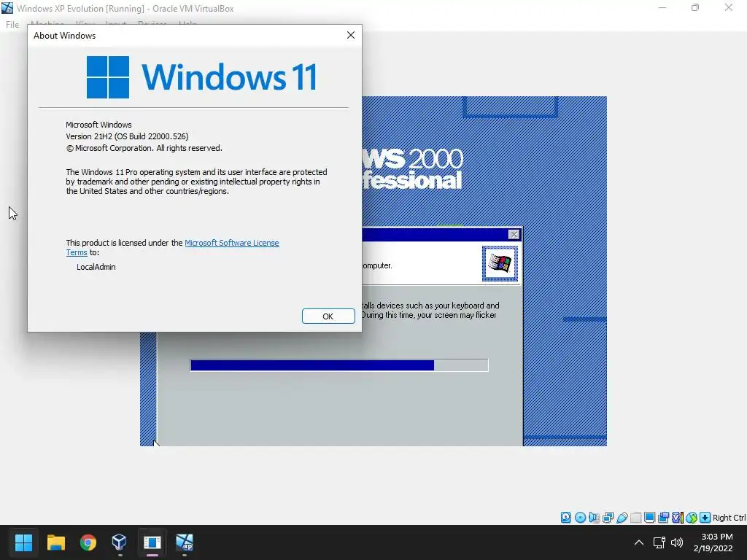Click the Right Ctrl host key label
This screenshot has height=560, width=747.
tap(729, 518)
